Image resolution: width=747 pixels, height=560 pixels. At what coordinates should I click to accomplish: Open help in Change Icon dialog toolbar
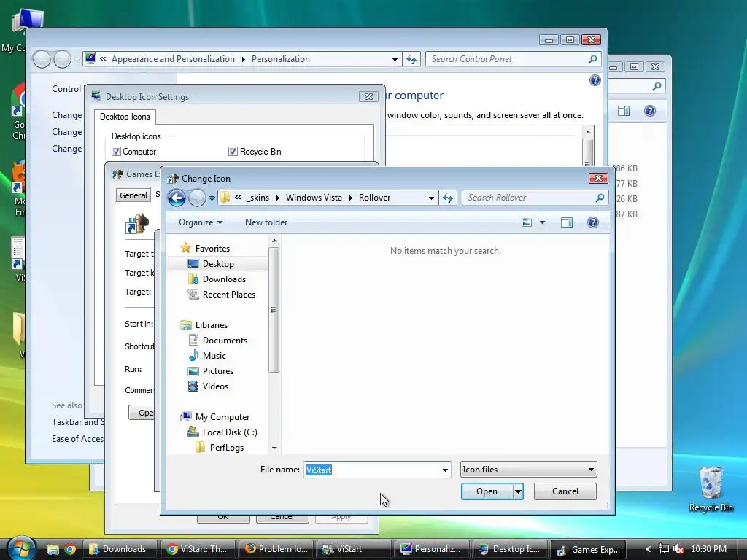592,222
